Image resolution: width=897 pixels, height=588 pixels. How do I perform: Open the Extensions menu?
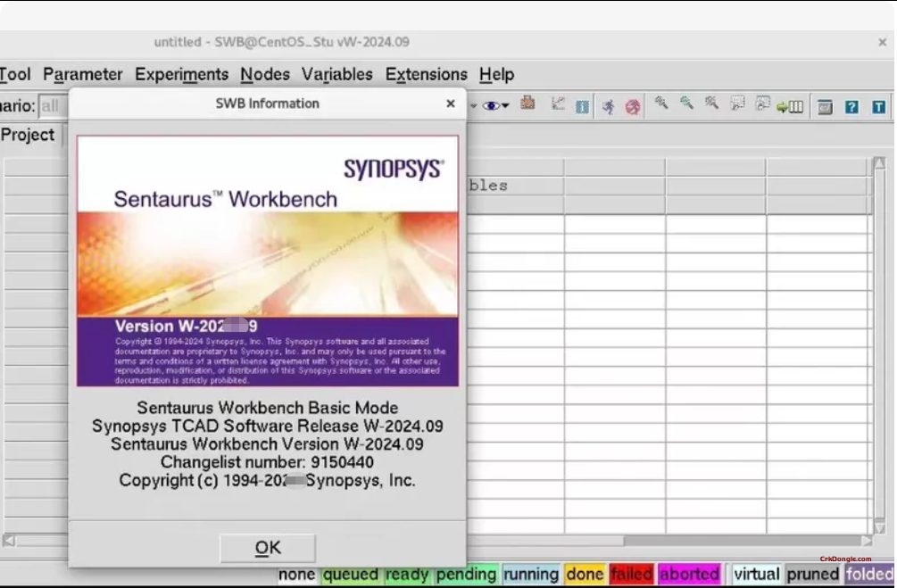pos(427,74)
